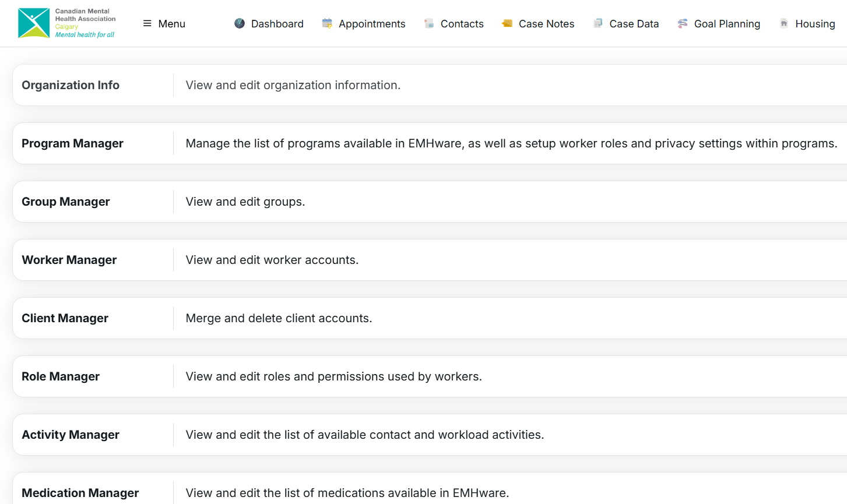Click the Case Data document icon
847x504 pixels.
[598, 23]
